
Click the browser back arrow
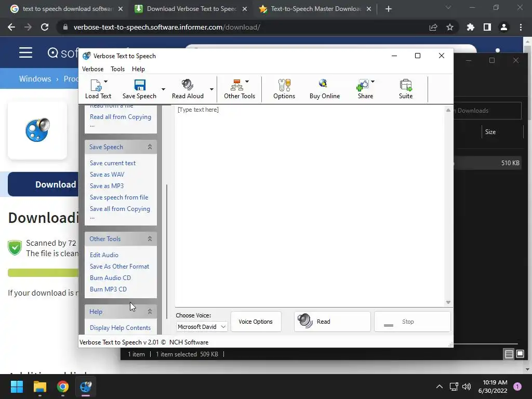click(x=11, y=27)
